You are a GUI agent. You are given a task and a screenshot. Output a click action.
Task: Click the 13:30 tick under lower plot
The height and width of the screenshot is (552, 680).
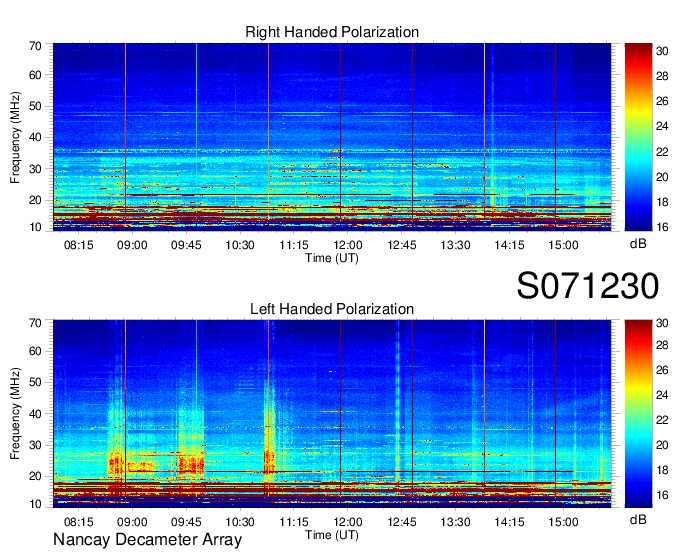[x=455, y=522]
